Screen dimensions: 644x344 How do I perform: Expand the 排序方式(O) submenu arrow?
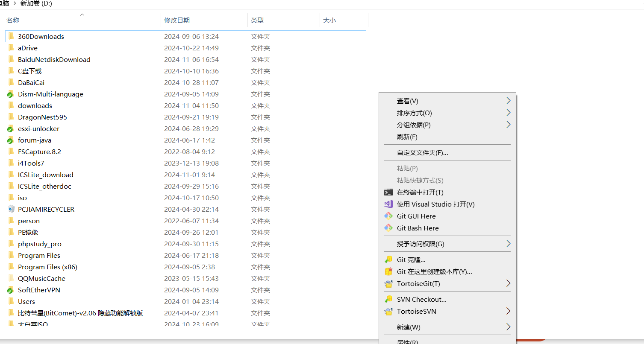click(508, 113)
